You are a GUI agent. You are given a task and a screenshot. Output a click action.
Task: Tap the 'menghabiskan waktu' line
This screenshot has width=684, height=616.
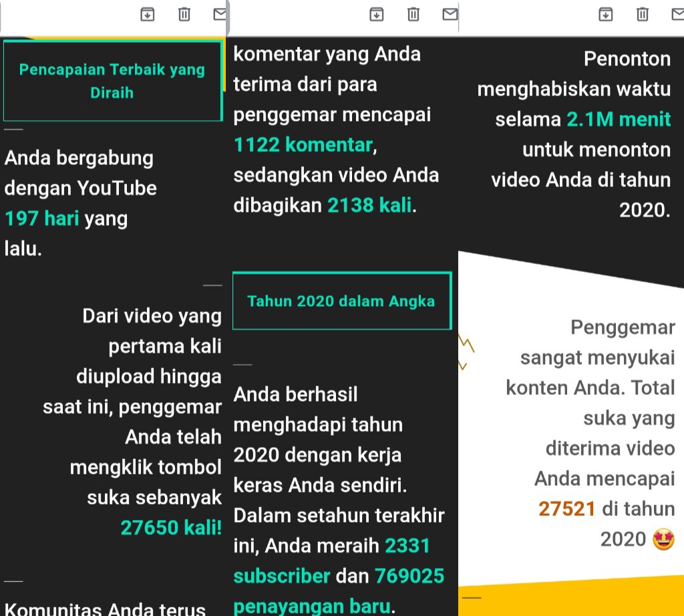(574, 89)
